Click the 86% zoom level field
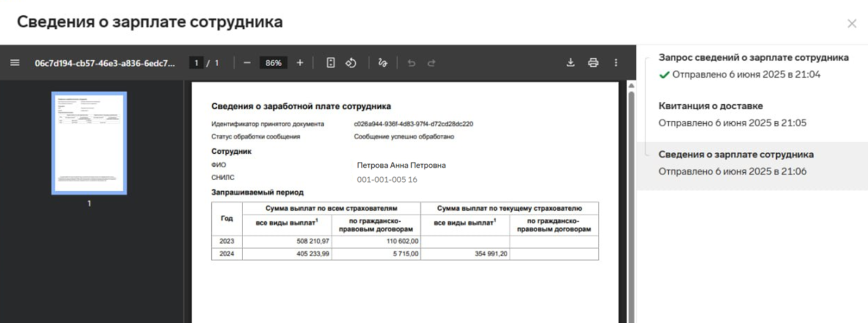This screenshot has height=323, width=868. click(274, 63)
